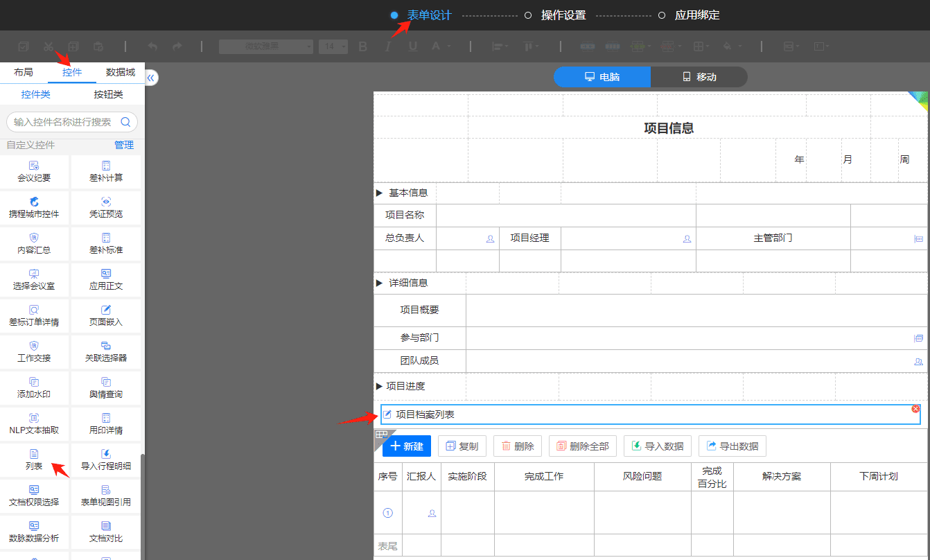Pick the 工作交接 control
The height and width of the screenshot is (560, 930).
pos(34,351)
